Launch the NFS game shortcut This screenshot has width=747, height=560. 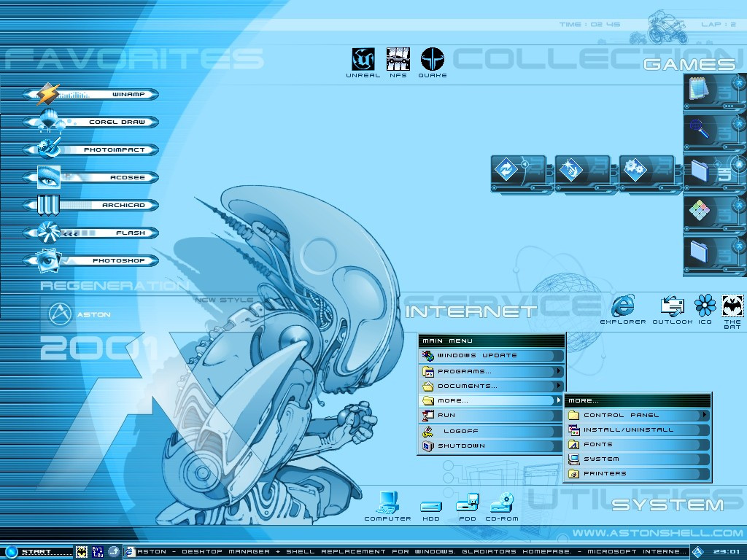pos(398,63)
